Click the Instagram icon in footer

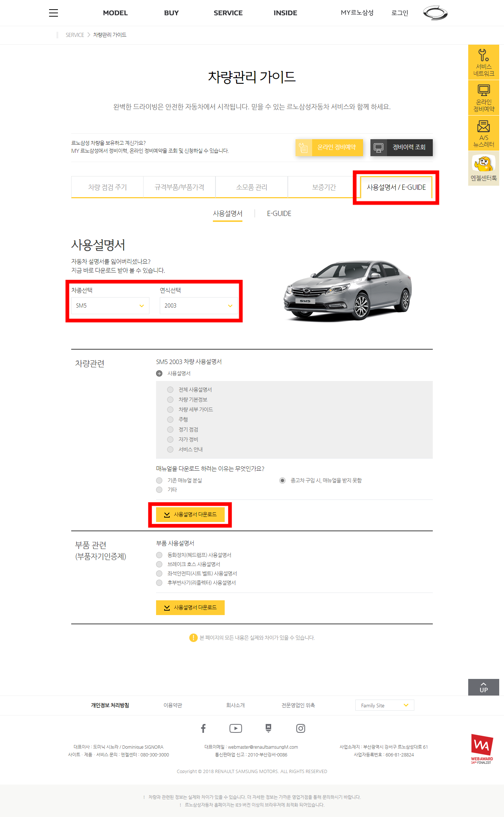[301, 728]
